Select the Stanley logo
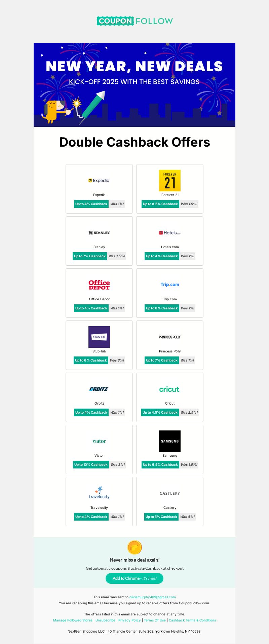This screenshot has width=269, height=644. coord(99,233)
